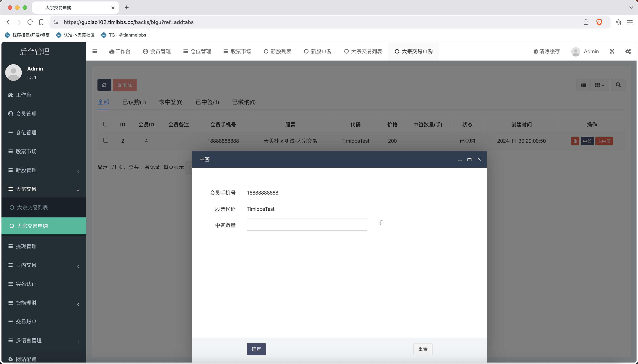The image size is (638, 364).
Task: Open the 新股列表 top tab
Action: 277,51
